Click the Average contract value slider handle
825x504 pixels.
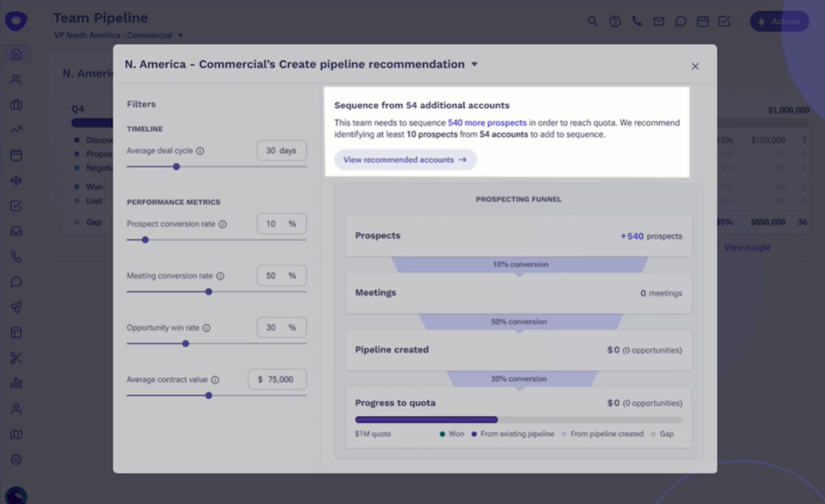[209, 395]
